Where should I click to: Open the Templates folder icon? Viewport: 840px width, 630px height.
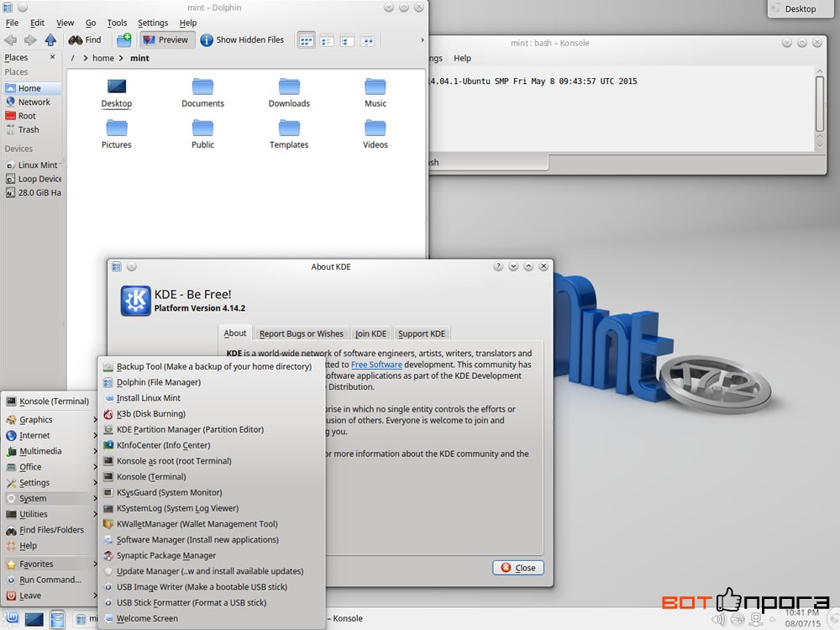289,134
